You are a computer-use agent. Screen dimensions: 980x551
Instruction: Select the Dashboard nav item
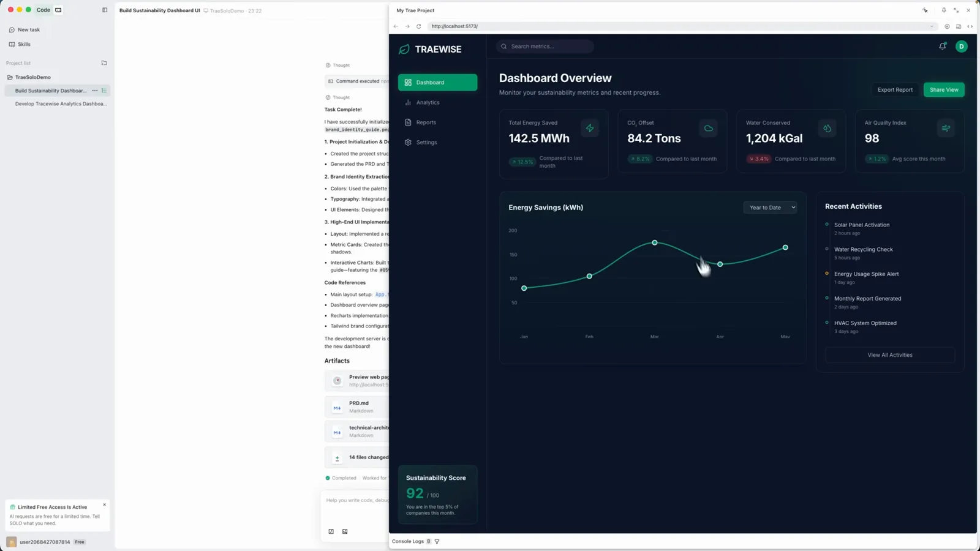coord(437,83)
